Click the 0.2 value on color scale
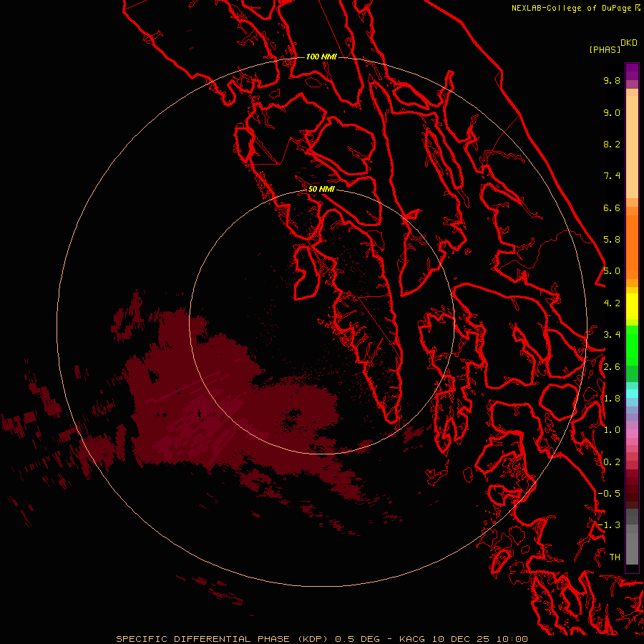644x644 pixels. click(612, 462)
